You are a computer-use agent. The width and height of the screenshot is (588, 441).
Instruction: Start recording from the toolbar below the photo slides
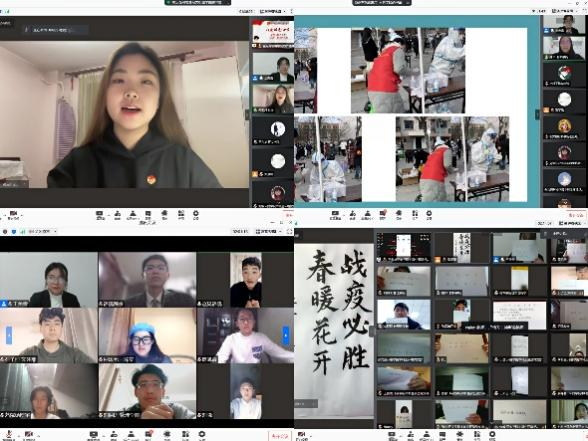399,215
